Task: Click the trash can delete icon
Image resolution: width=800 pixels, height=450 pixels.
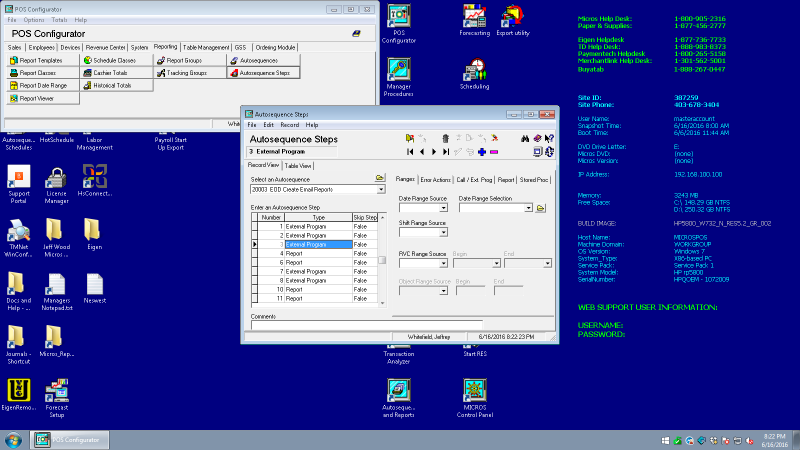Action: [445, 138]
